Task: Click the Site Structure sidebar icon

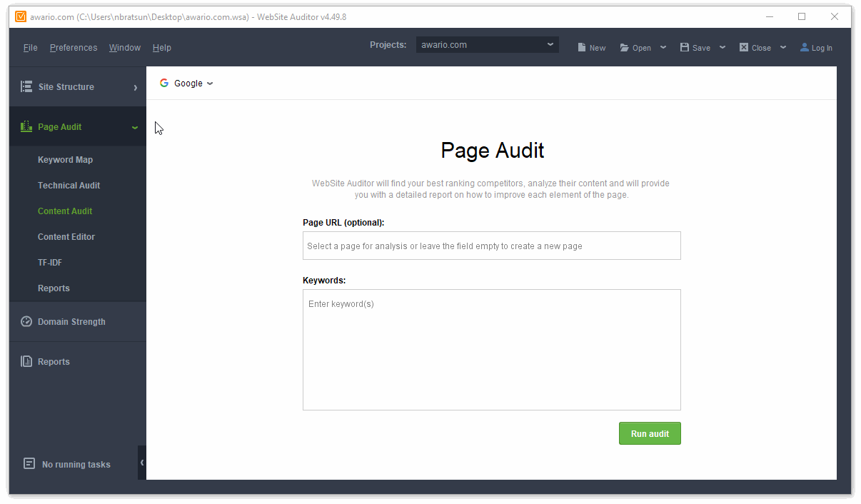Action: (26, 86)
